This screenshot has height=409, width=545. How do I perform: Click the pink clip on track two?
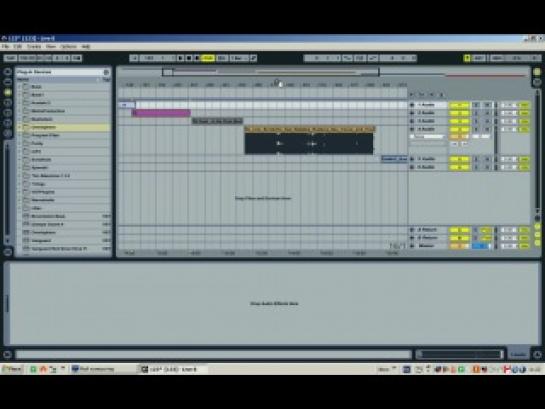[x=161, y=113]
